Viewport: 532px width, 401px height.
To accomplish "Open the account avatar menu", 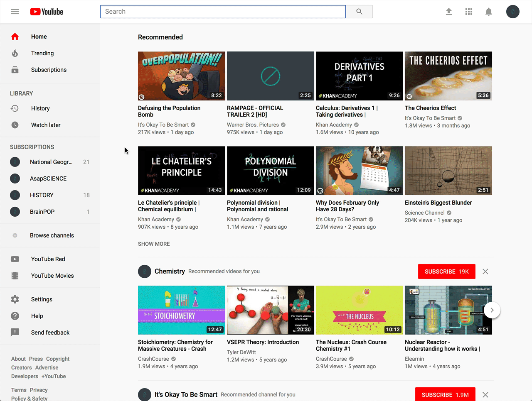I will pyautogui.click(x=513, y=12).
